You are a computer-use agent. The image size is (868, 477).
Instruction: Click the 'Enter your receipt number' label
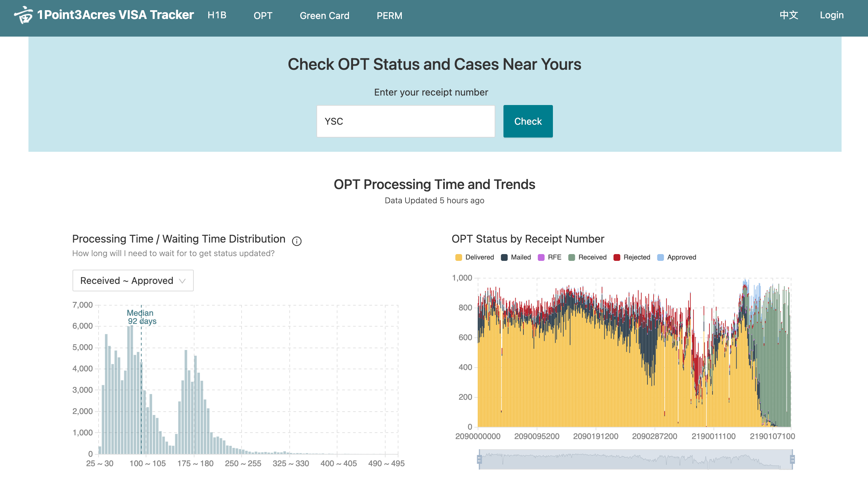pyautogui.click(x=431, y=92)
